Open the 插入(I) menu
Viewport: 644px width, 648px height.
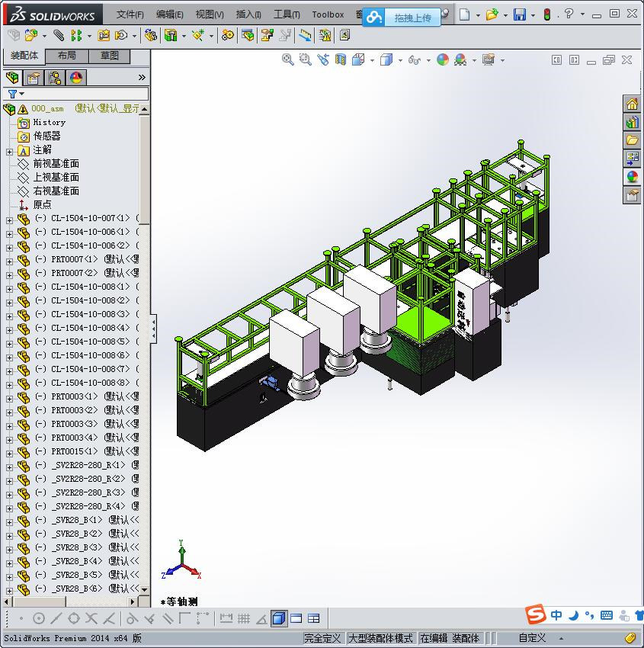248,14
